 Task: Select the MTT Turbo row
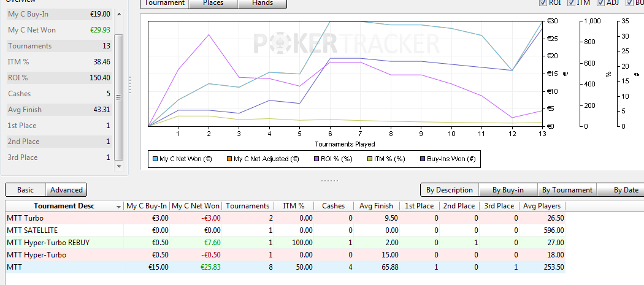[285, 218]
